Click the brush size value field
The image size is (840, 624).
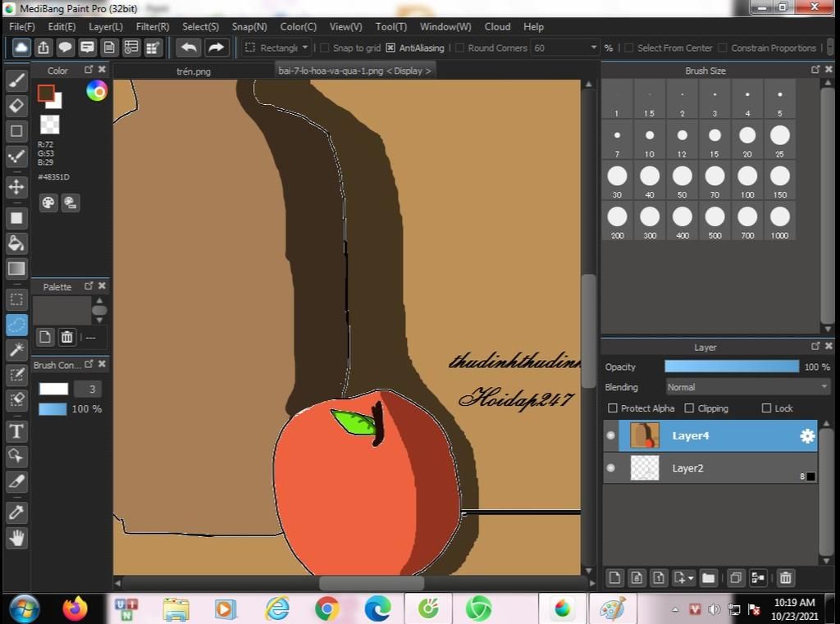click(88, 389)
